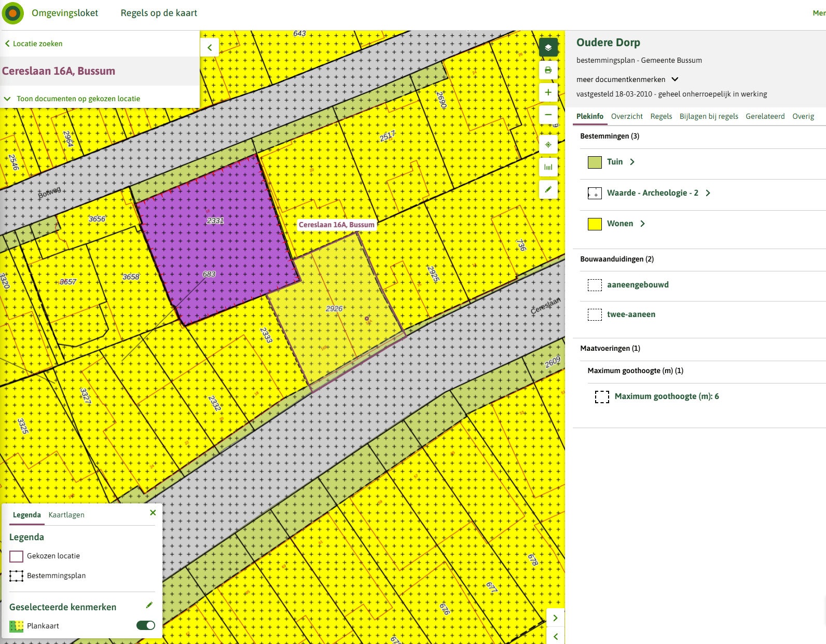This screenshot has height=644, width=826.
Task: Zoom out with the minus button
Action: 548,115
